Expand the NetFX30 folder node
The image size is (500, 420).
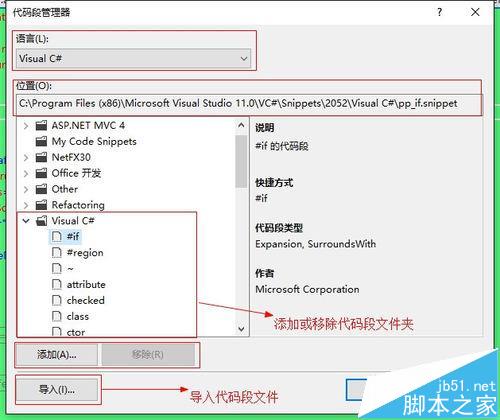pyautogui.click(x=26, y=158)
